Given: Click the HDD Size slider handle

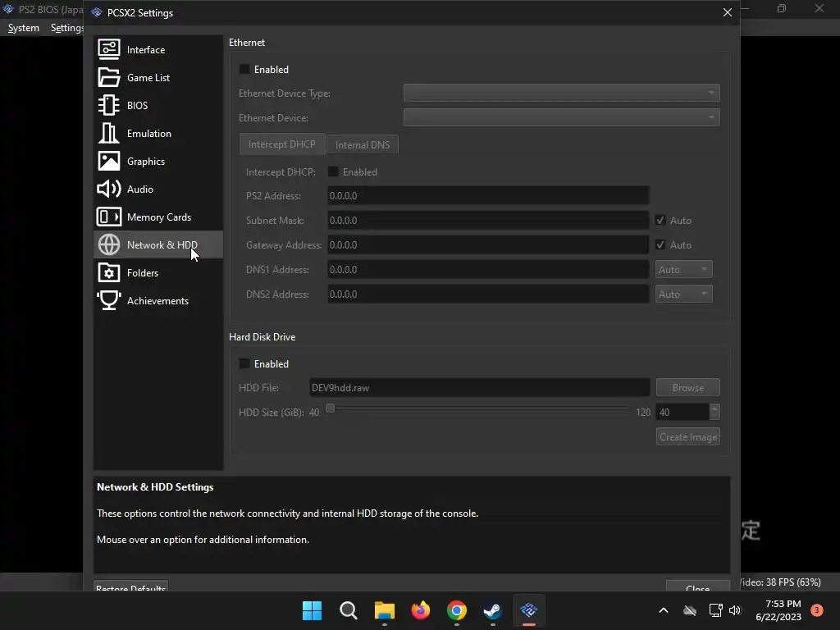Looking at the screenshot, I should click(330, 409).
